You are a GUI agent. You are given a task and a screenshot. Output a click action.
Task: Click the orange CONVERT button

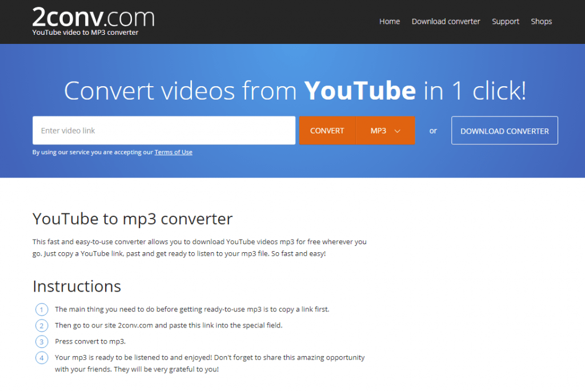(x=327, y=131)
